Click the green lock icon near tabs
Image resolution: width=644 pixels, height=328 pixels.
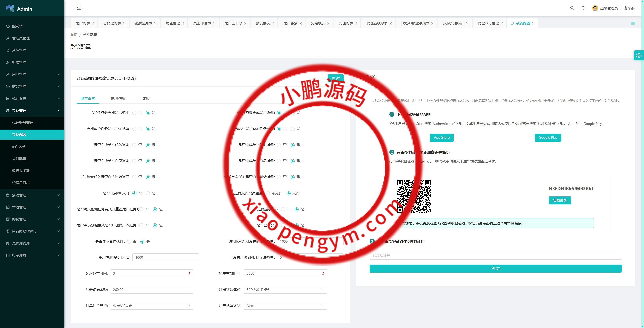(x=633, y=23)
